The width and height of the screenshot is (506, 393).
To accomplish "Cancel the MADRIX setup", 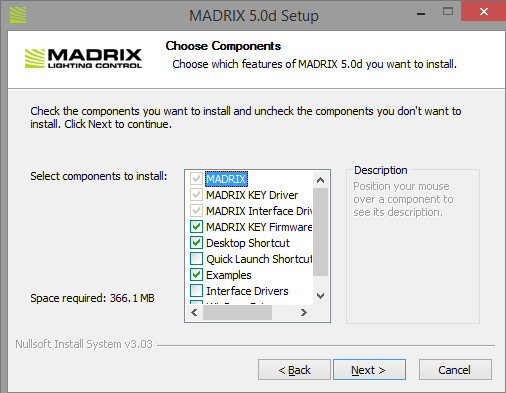I will click(x=455, y=370).
